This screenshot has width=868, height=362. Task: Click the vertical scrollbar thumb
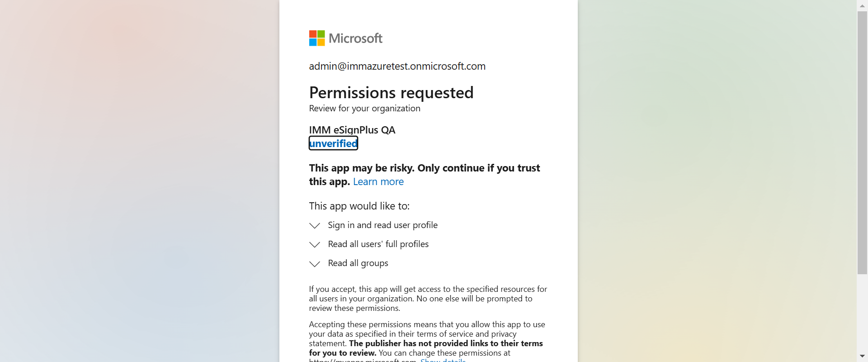862,143
